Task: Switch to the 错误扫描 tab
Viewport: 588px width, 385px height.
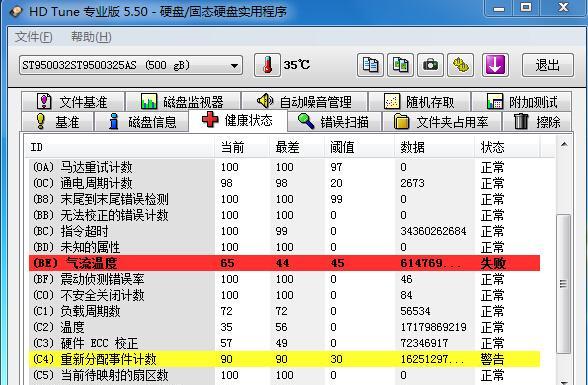Action: [334, 121]
